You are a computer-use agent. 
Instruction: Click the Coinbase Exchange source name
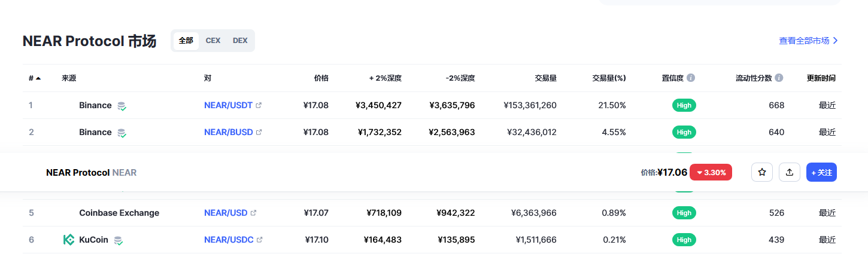point(119,213)
